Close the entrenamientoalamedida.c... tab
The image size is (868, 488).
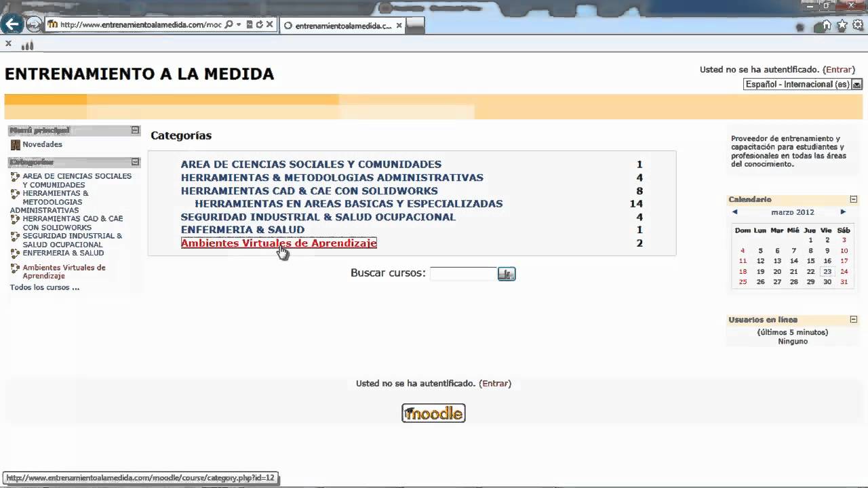pyautogui.click(x=399, y=26)
